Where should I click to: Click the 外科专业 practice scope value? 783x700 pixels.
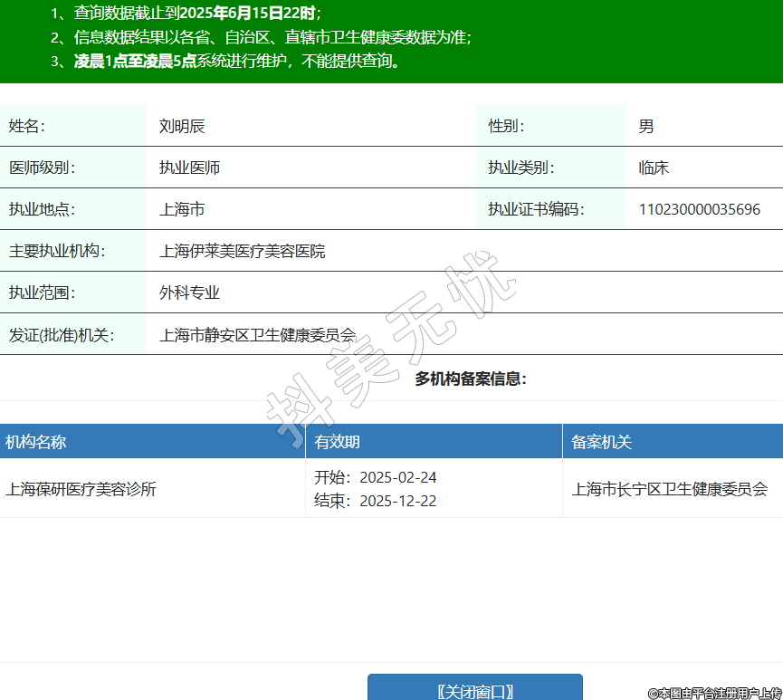pos(189,292)
